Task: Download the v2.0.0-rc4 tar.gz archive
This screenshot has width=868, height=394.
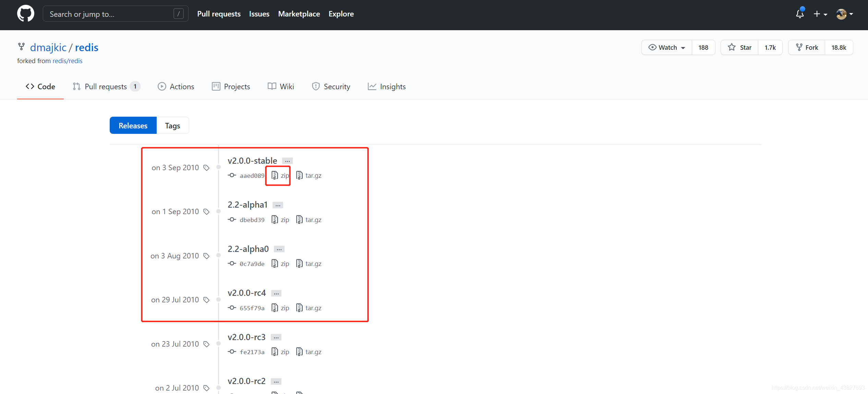Action: [x=309, y=308]
